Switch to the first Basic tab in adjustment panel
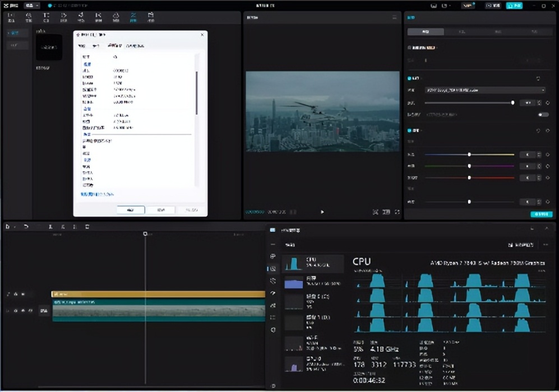559x392 pixels. [x=425, y=32]
